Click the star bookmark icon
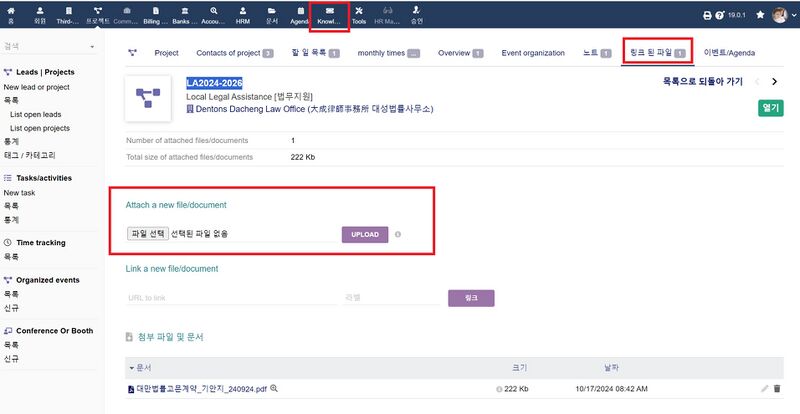 click(761, 15)
